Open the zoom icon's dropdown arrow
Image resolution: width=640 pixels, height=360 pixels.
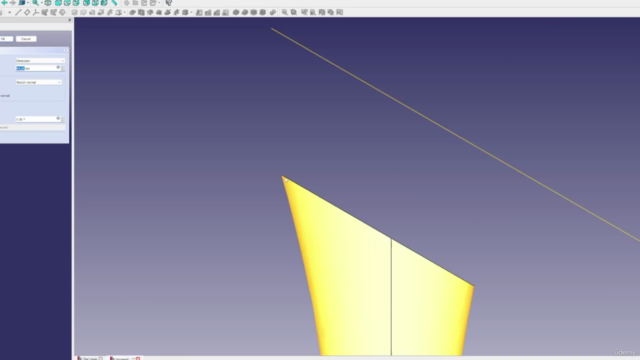point(42,3)
